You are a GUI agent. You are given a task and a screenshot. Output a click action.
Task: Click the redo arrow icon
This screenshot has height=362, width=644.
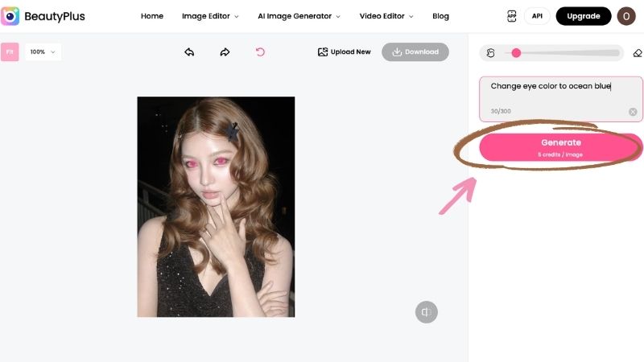[x=225, y=52]
